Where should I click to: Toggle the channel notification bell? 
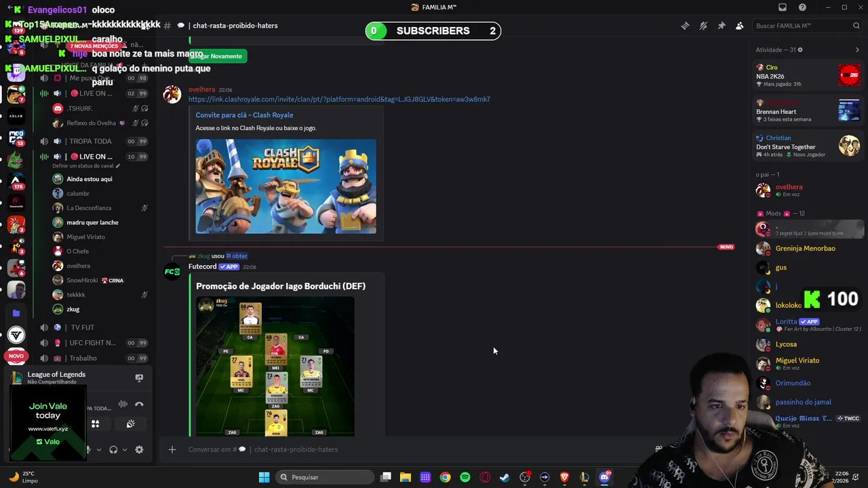703,26
